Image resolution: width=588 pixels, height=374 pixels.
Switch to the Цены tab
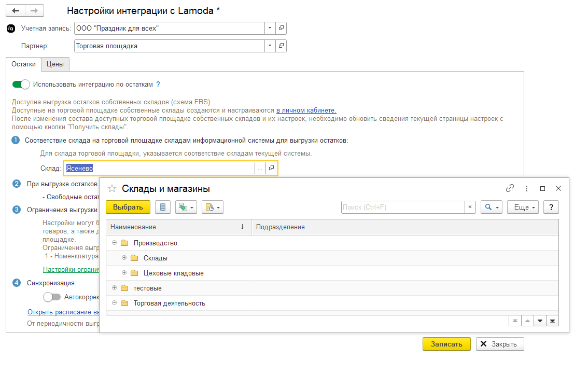coord(55,64)
